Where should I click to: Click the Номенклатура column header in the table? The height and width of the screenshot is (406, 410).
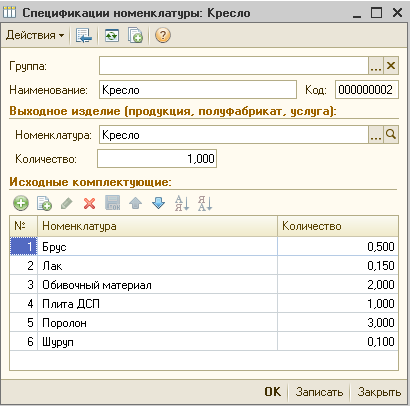coord(157,226)
